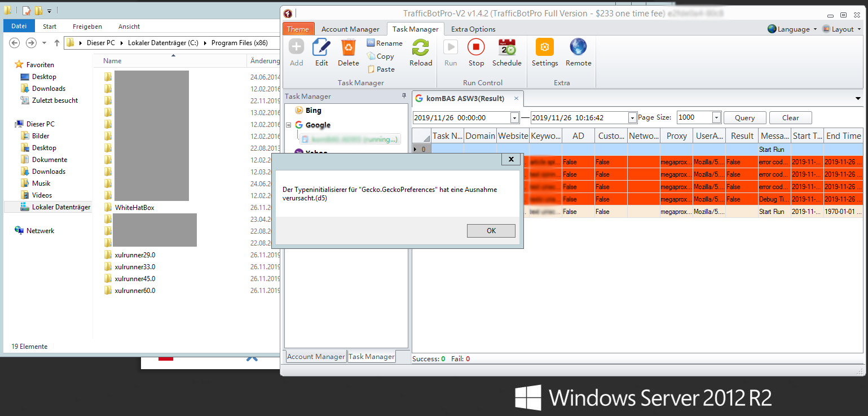Open the start date dropdown
The width and height of the screenshot is (868, 416).
[514, 117]
